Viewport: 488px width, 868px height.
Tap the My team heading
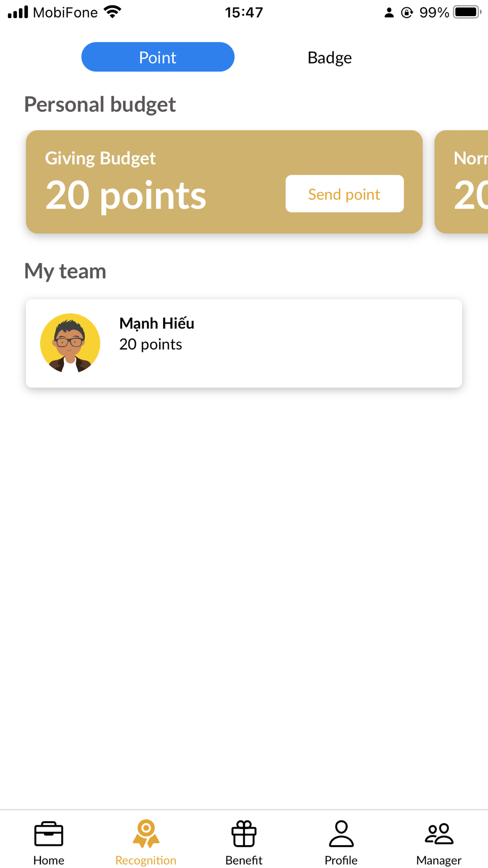[x=65, y=271]
